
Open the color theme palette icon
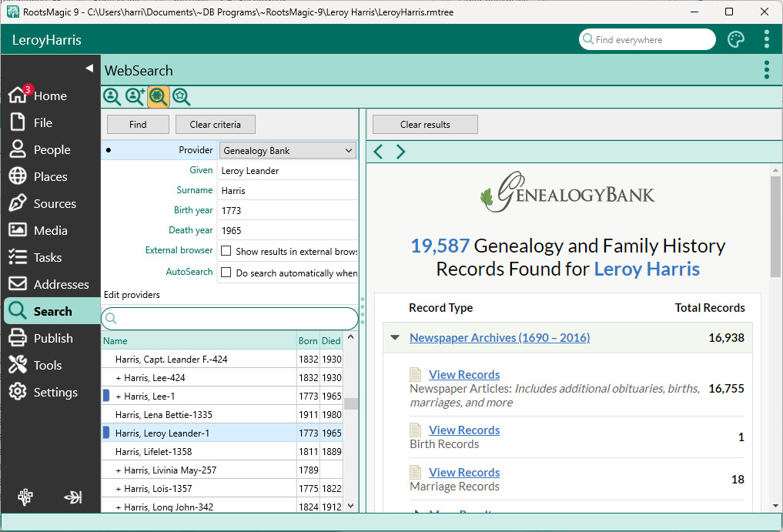736,40
